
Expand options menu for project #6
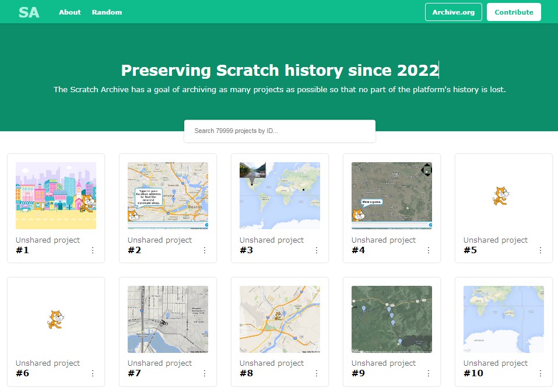[93, 373]
